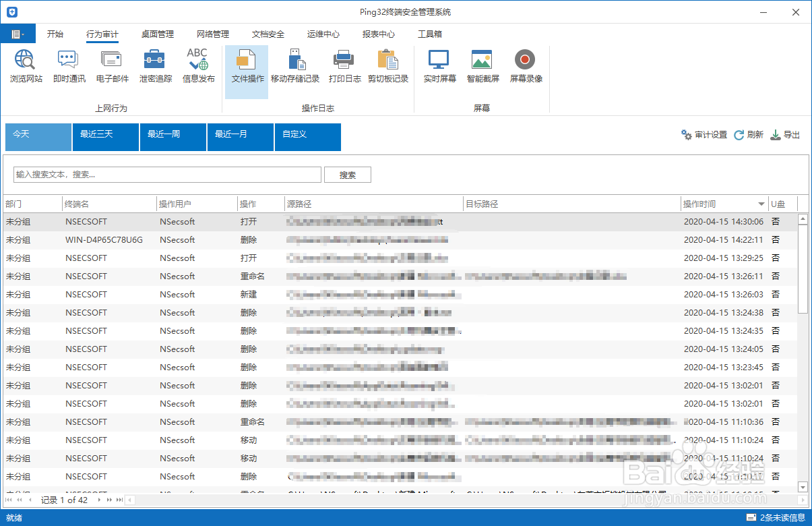Screen dimensions: 812x526
Task: Switch to the 网络管理 ribbon tab
Action: (x=213, y=34)
